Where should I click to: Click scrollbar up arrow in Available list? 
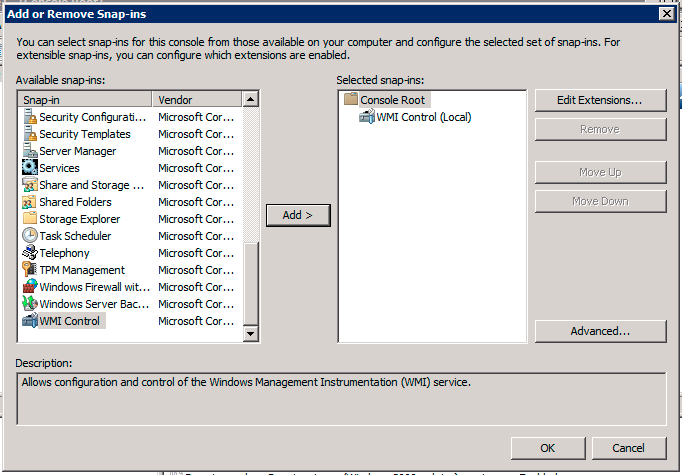tap(251, 99)
